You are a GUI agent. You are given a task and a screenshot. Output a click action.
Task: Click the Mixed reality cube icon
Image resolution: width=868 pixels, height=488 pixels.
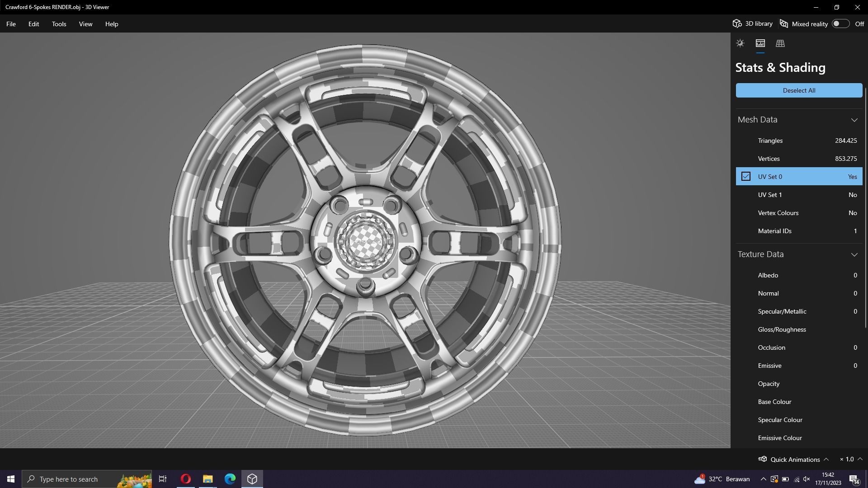tap(784, 23)
